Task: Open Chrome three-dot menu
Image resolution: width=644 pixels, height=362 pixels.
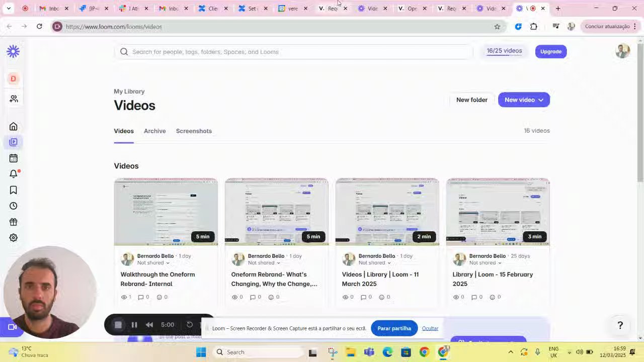Action: click(635, 26)
